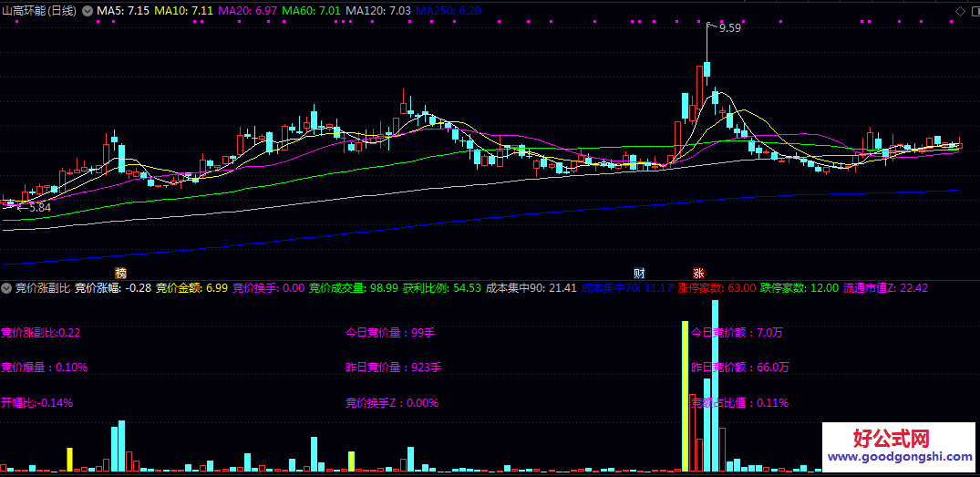Click the blue 成本集中70: 11.17 value

click(627, 288)
